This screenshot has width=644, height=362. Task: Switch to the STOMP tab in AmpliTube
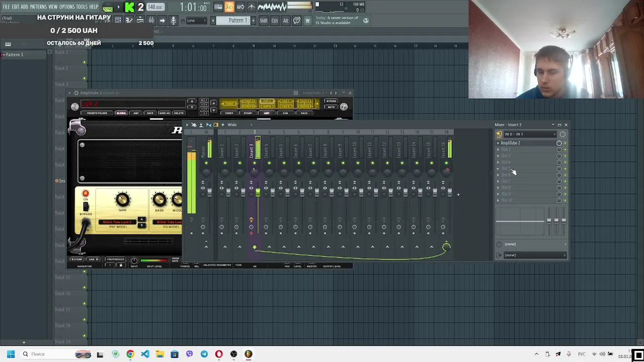click(248, 113)
